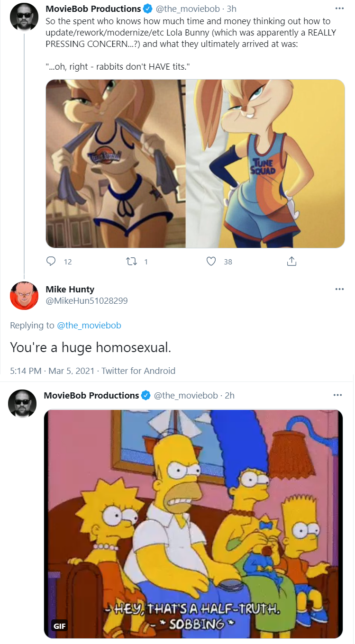Play the Simpsons half-truth GIF

(193, 524)
